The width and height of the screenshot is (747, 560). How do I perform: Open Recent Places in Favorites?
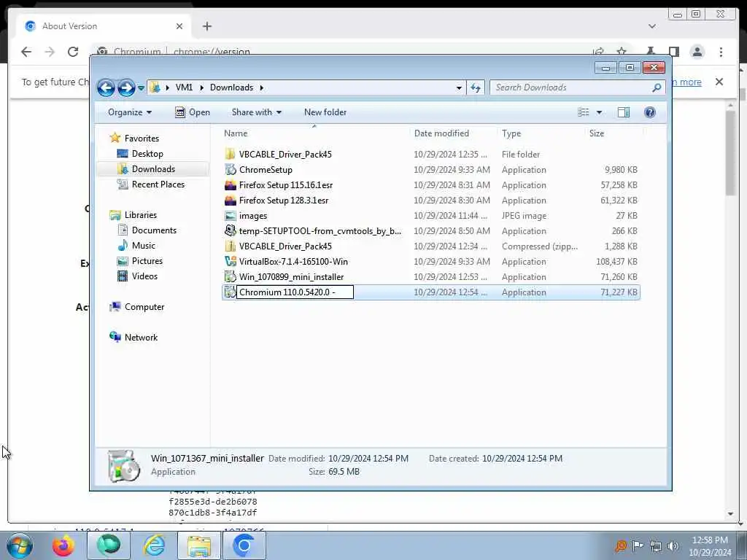coord(158,184)
